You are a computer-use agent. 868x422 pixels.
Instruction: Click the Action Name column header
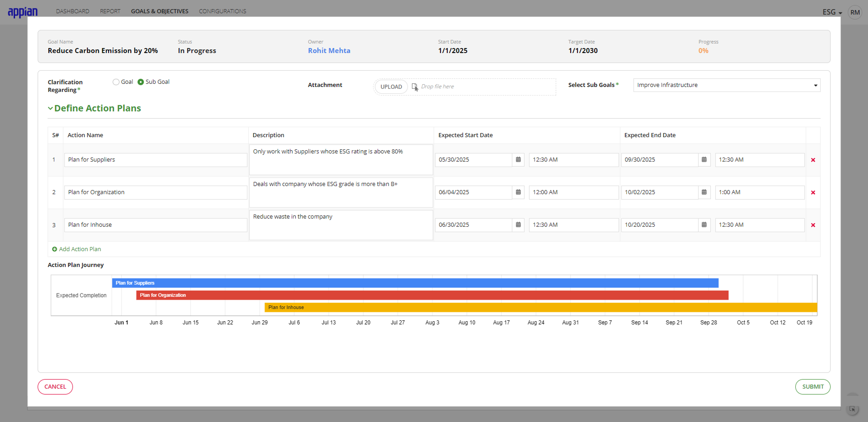pos(85,135)
